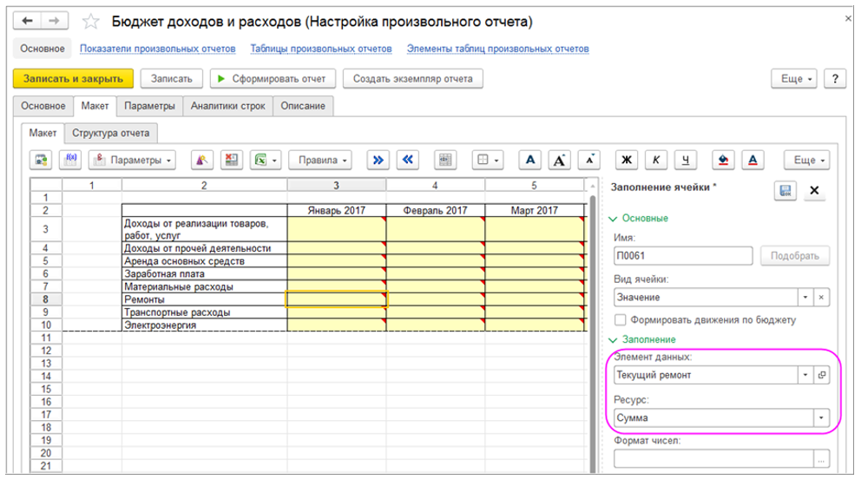Open the element data link icon next to Текущий ремонт
The width and height of the screenshot is (868, 486).
(x=823, y=375)
